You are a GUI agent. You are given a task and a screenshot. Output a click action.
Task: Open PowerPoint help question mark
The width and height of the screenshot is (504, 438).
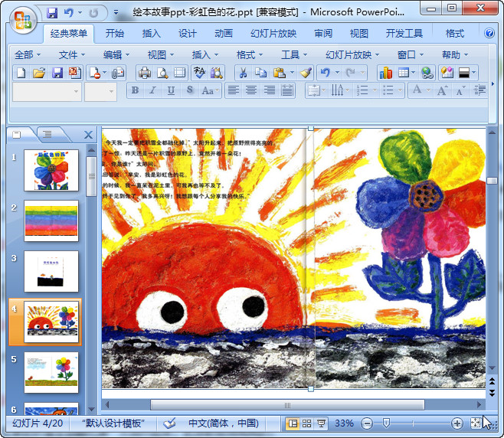[x=489, y=33]
